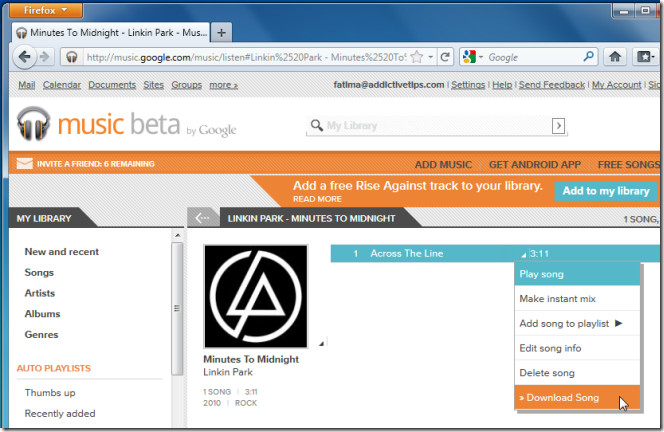Image resolution: width=664 pixels, height=432 pixels.
Task: Open the Sites link
Action: (x=153, y=85)
